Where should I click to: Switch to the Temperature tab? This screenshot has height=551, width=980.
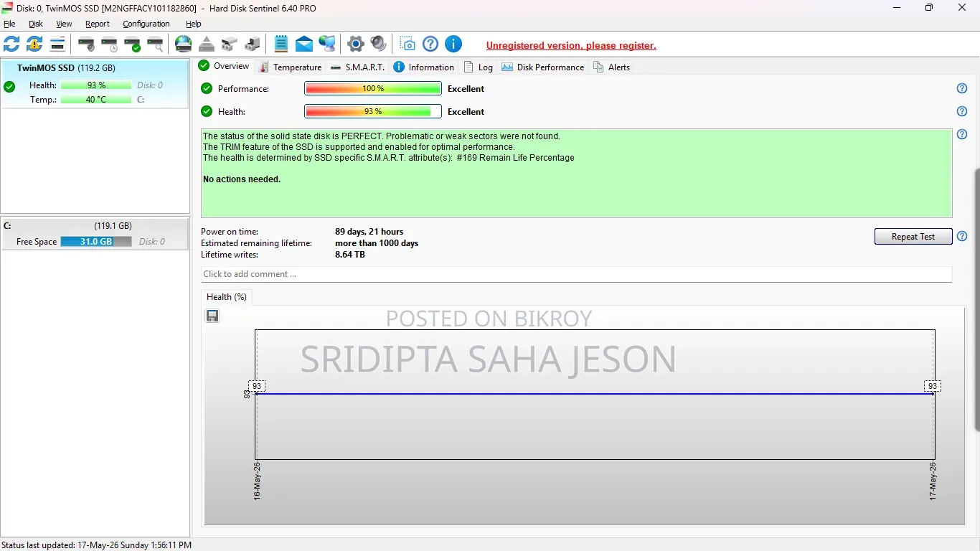click(x=291, y=67)
